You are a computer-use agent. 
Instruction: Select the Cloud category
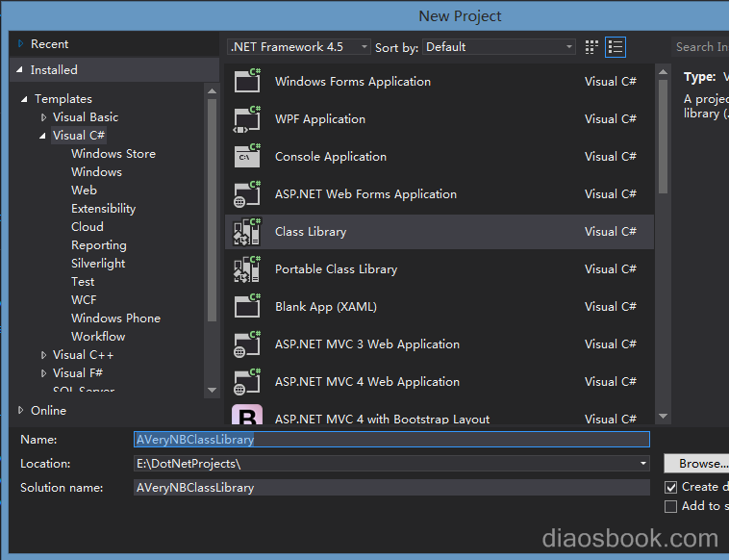(x=88, y=226)
